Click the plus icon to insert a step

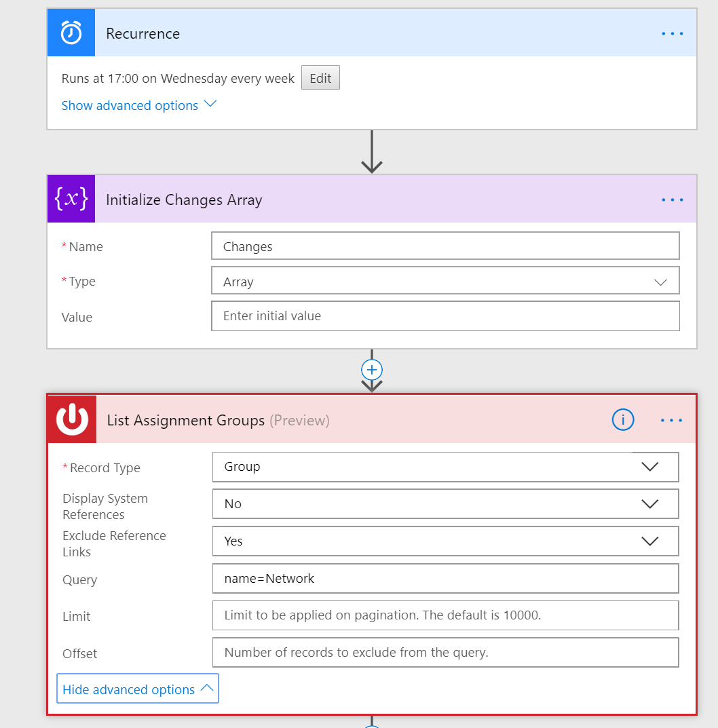372,370
